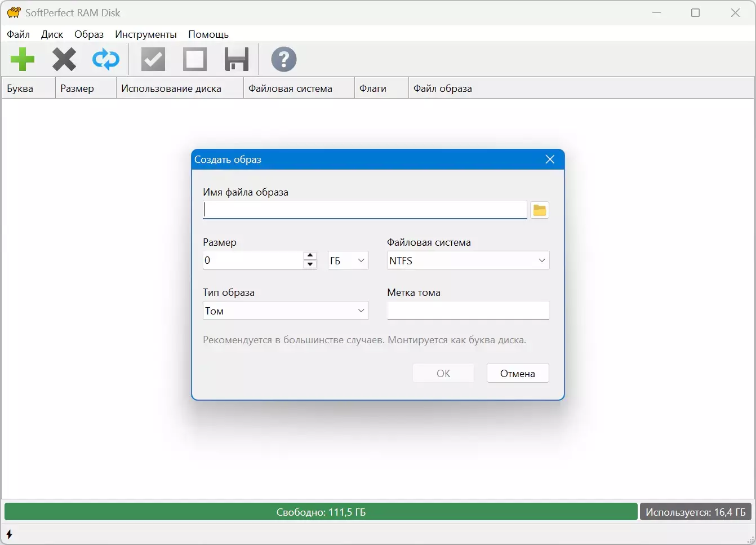756x545 pixels.
Task: Open the Тип образа dropdown showing Том
Action: [x=286, y=311]
